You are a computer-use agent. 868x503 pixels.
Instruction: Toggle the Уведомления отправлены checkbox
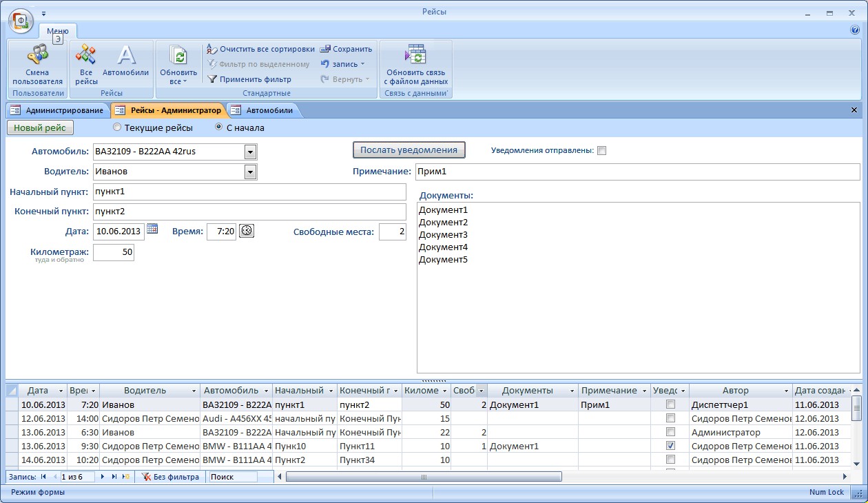(x=601, y=151)
